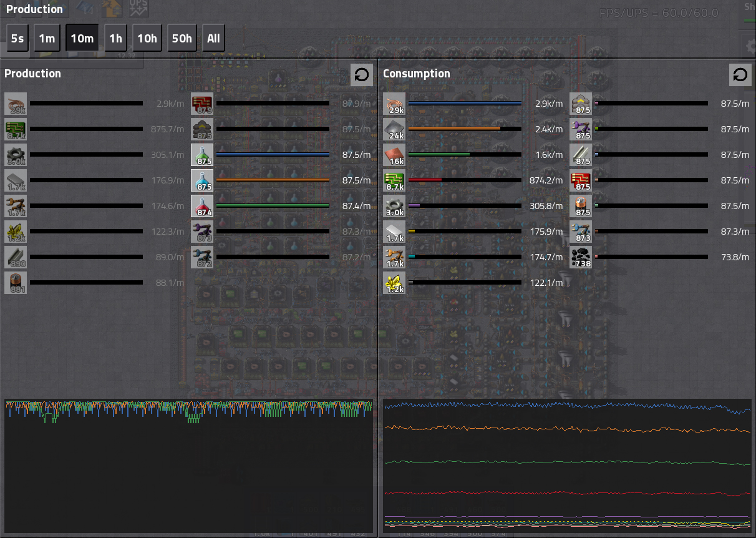Click the Consumption history graph

567,466
